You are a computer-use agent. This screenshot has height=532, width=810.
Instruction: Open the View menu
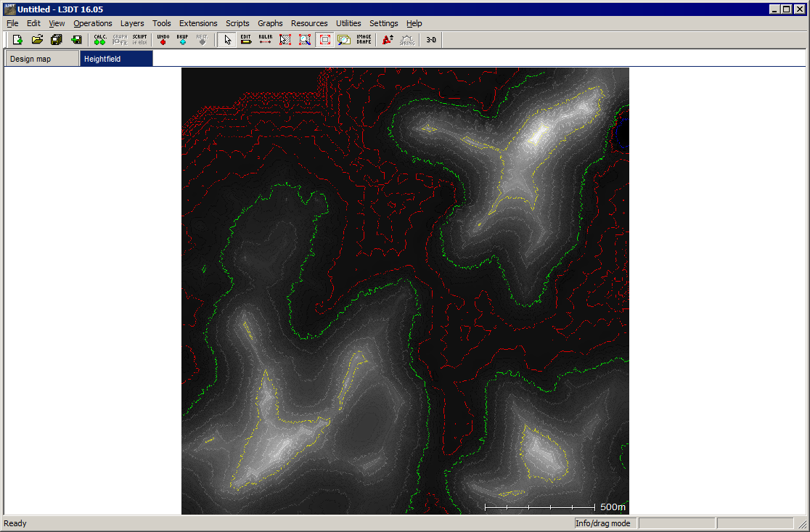(57, 23)
